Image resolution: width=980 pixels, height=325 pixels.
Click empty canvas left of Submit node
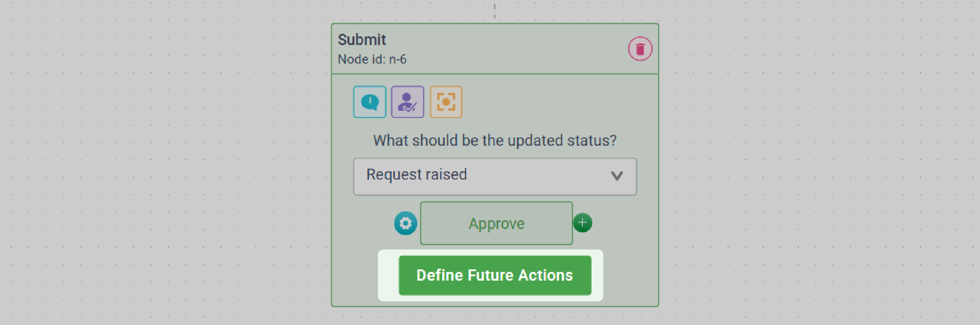(x=171, y=164)
